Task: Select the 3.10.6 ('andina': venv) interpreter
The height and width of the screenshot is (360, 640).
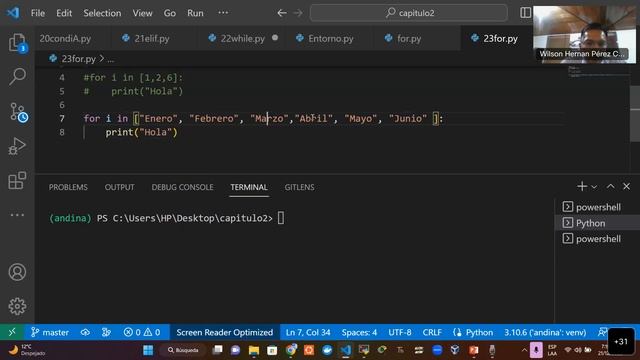Action: pyautogui.click(x=545, y=332)
